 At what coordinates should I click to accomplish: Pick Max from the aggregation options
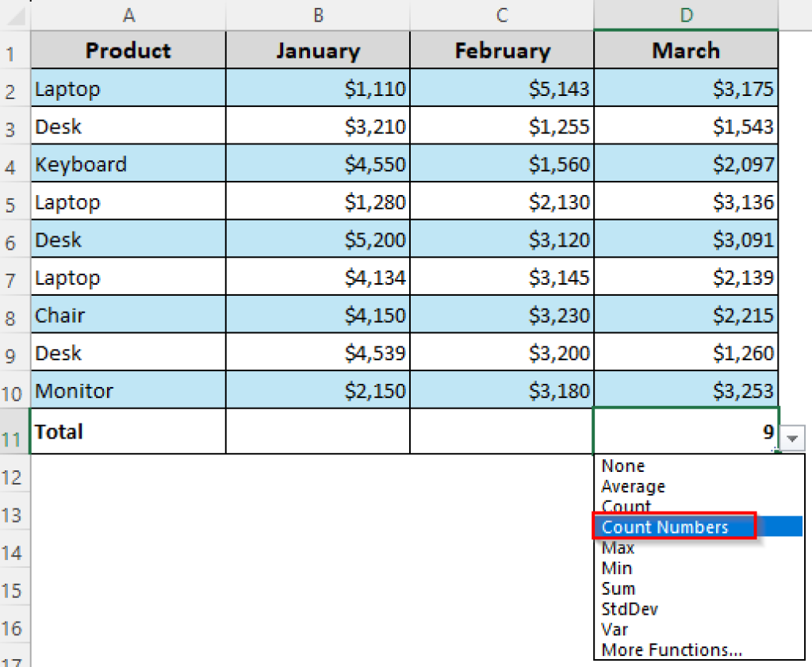tap(618, 547)
